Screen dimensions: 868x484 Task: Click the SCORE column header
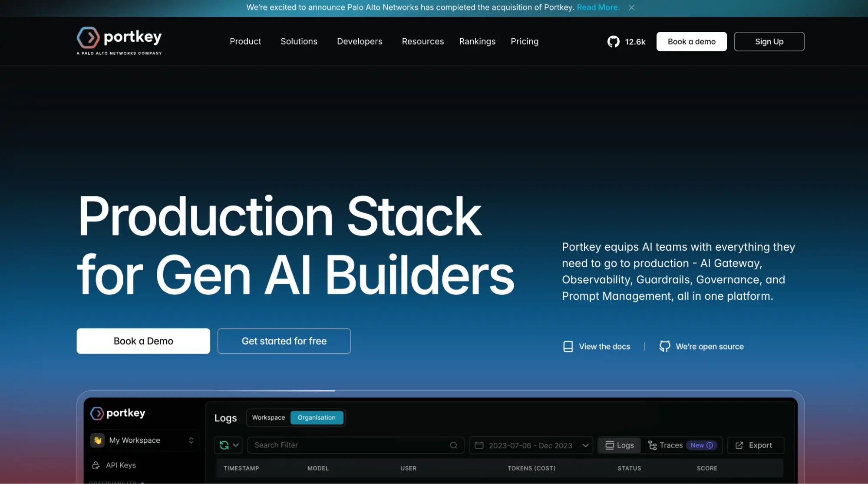pos(707,468)
